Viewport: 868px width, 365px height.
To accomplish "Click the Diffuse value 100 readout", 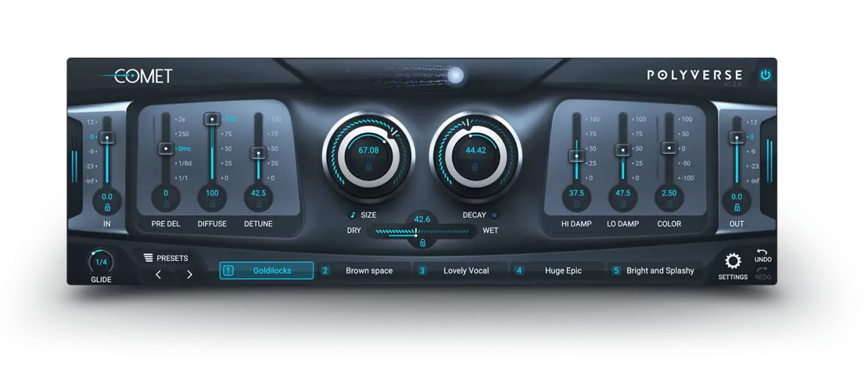I will click(212, 193).
